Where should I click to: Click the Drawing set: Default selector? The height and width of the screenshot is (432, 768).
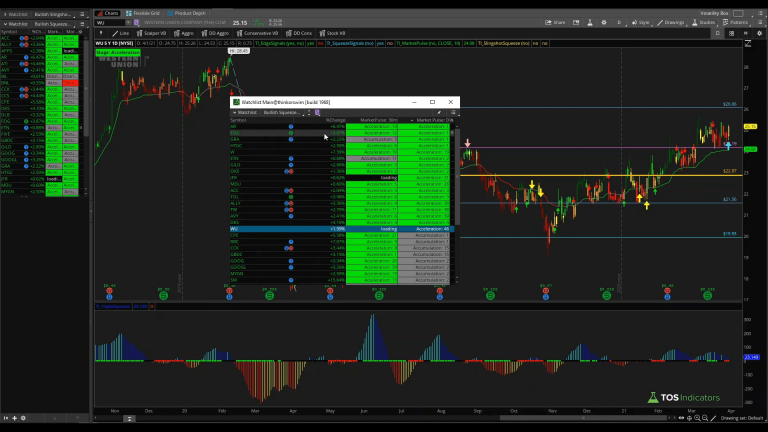742,418
